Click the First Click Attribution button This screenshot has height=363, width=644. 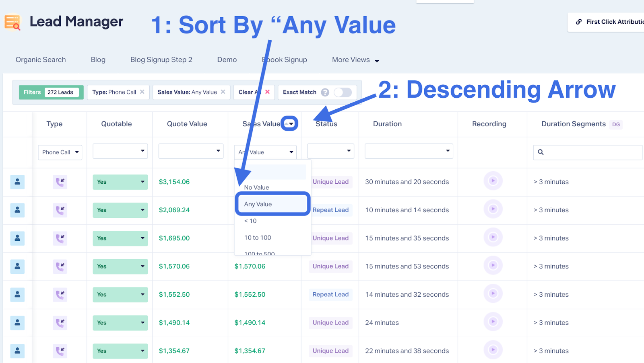pos(606,22)
